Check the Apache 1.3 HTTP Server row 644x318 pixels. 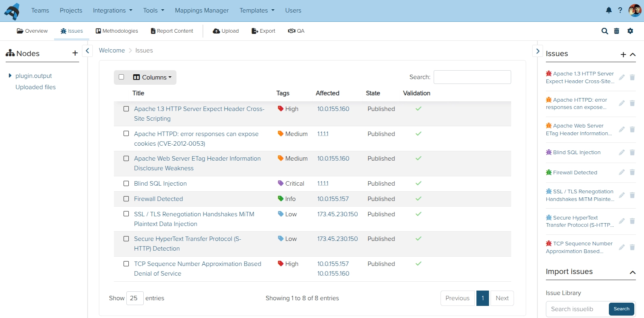click(x=126, y=109)
